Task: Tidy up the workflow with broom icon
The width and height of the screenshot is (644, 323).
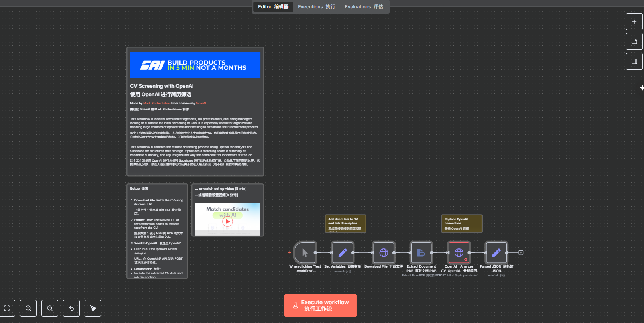Action: click(93, 308)
